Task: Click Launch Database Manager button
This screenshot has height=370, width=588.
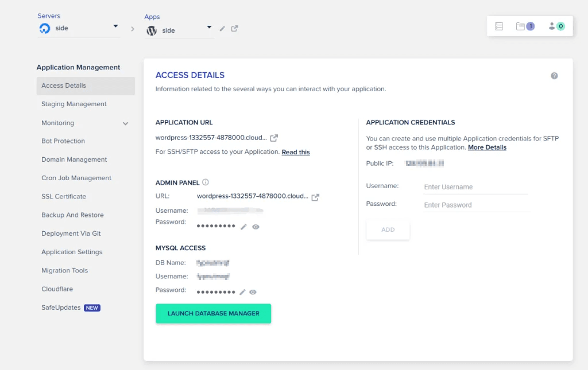Action: click(214, 313)
